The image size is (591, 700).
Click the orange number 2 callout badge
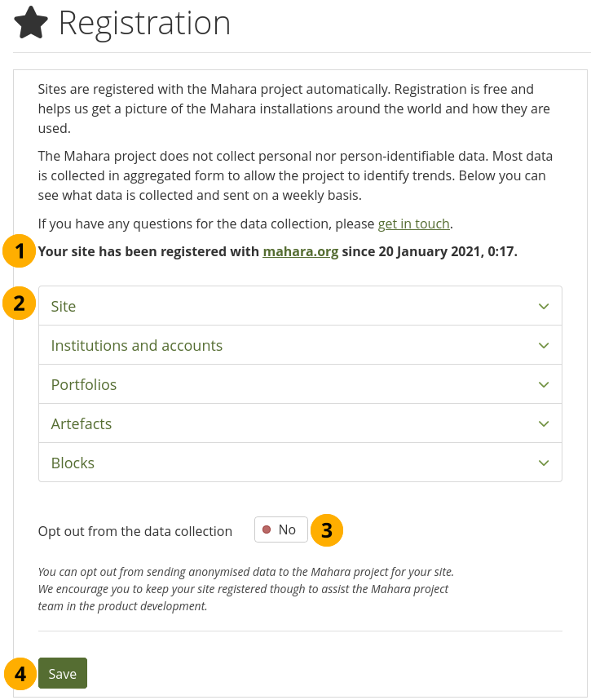[20, 303]
